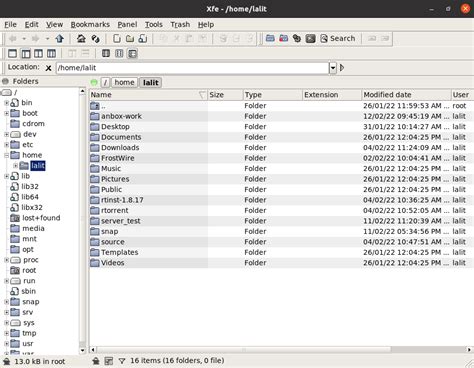This screenshot has width=474, height=368.
Task: Expand the tmp folder in the tree
Action: point(6,333)
